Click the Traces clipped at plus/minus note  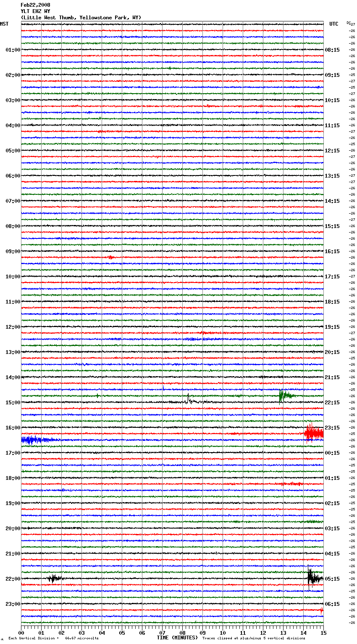[x=254, y=638]
